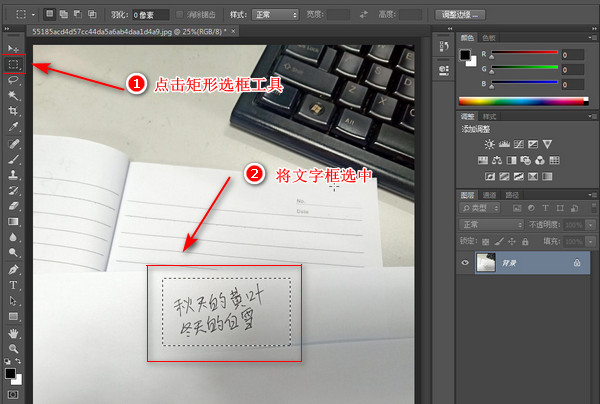Add a Color Balance adjustment
Image resolution: width=600 pixels, height=404 pixels.
coord(497,160)
